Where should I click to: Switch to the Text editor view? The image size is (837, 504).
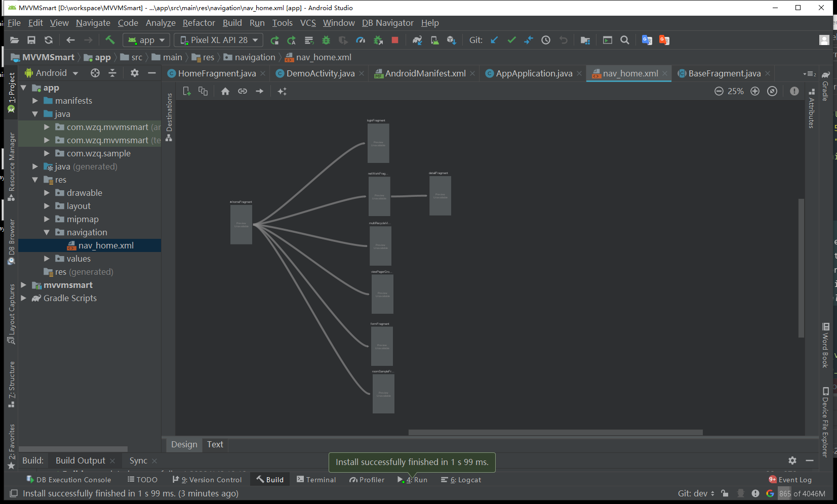click(215, 444)
